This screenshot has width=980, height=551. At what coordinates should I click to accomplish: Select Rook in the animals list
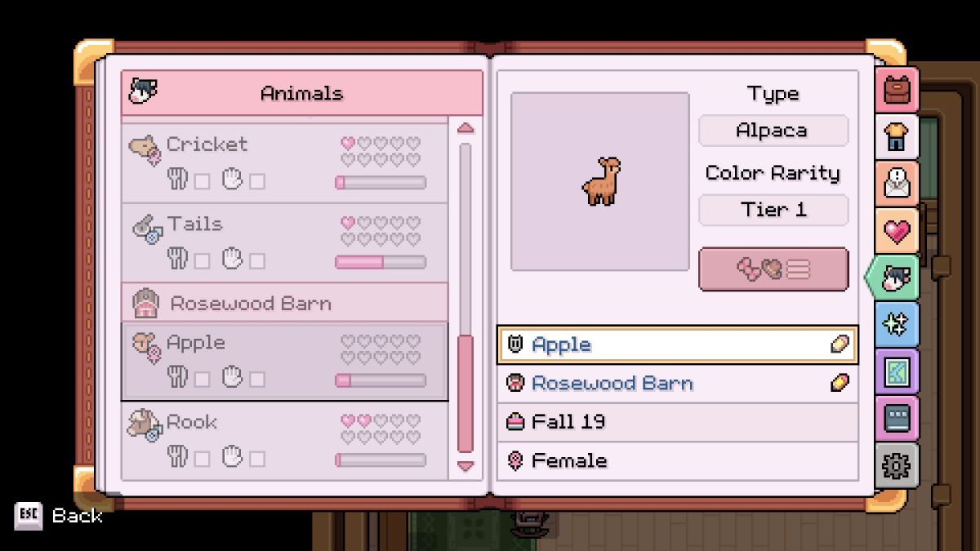(x=285, y=441)
